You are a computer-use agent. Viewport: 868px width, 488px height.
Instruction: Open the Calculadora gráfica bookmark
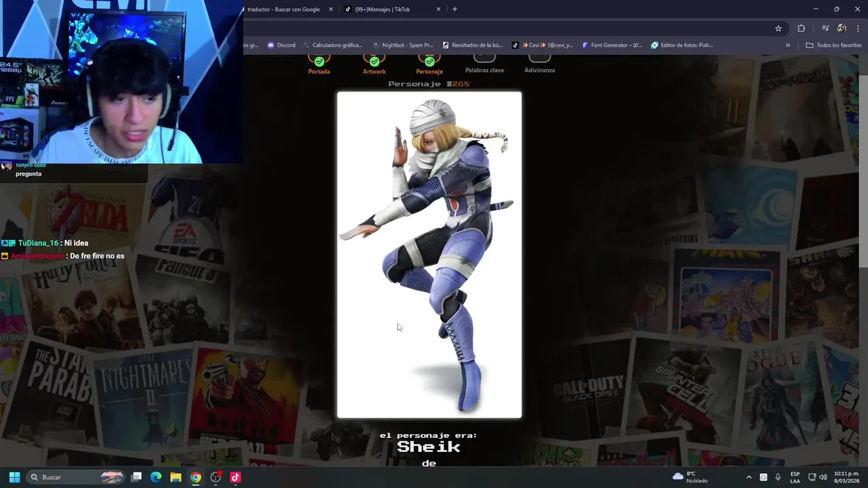click(333, 45)
